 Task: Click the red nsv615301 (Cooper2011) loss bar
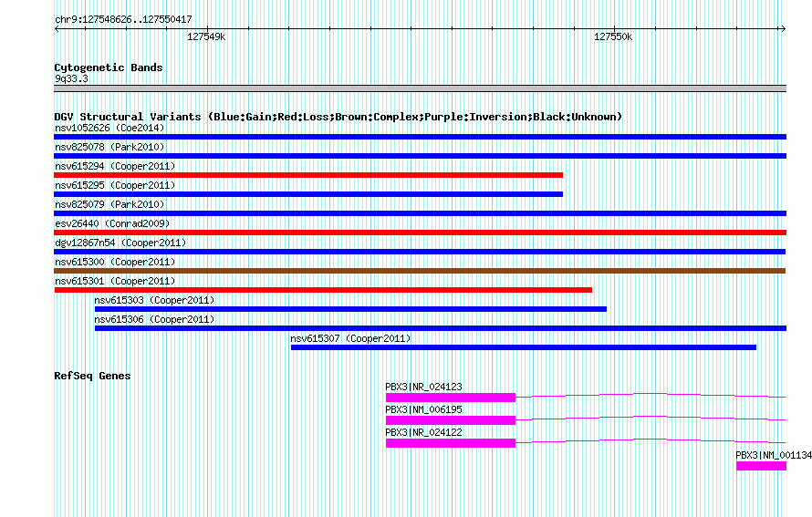[323, 290]
